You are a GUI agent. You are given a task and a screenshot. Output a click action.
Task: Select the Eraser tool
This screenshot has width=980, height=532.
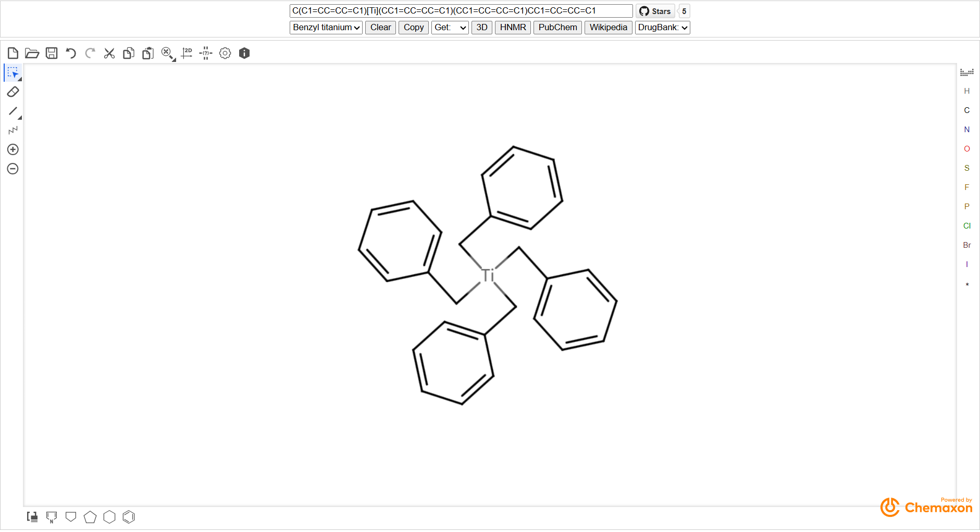pos(13,92)
